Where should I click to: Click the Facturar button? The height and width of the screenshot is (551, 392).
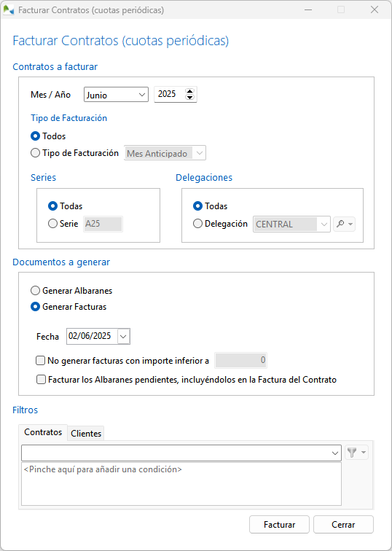(279, 524)
